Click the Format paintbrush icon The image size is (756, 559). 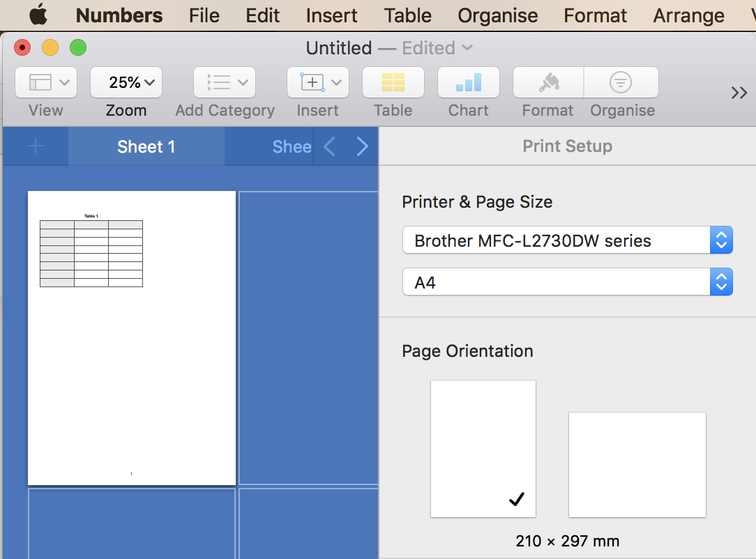pyautogui.click(x=548, y=83)
